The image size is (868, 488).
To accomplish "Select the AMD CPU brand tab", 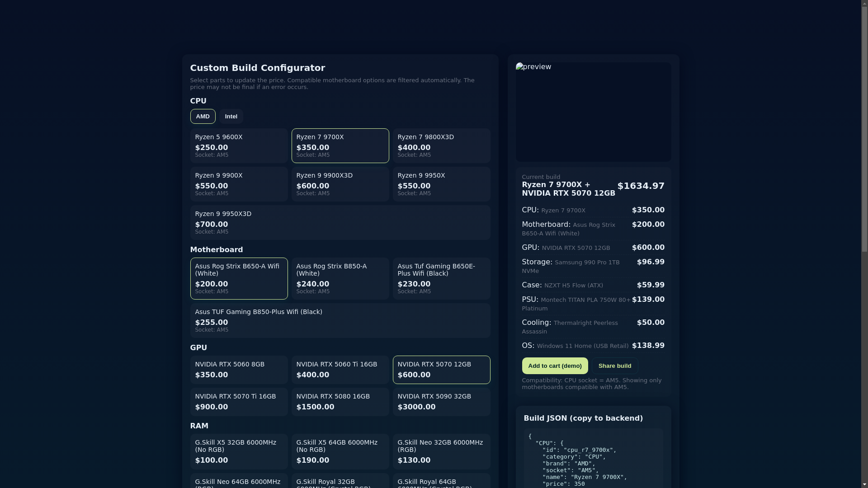I will (x=203, y=117).
